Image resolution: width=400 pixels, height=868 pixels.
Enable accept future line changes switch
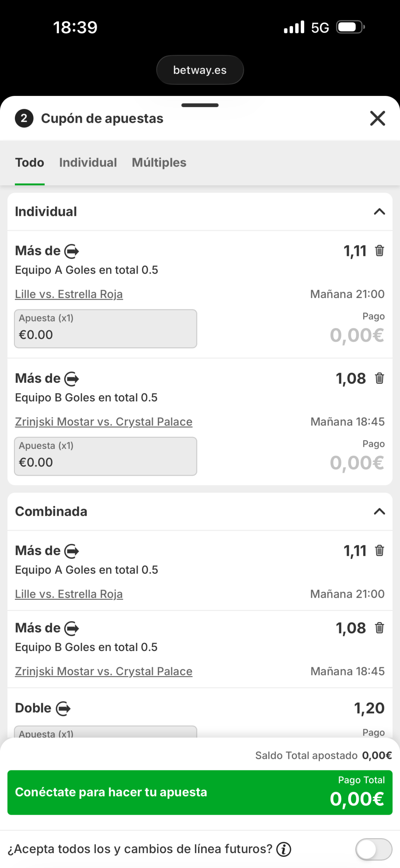[x=374, y=849]
